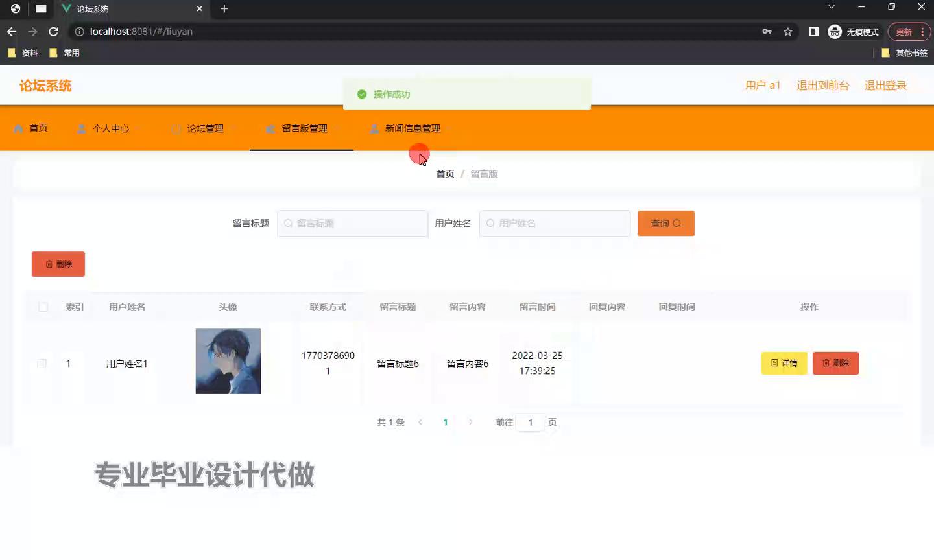
Task: Toggle the browser side panel icon
Action: 813,32
